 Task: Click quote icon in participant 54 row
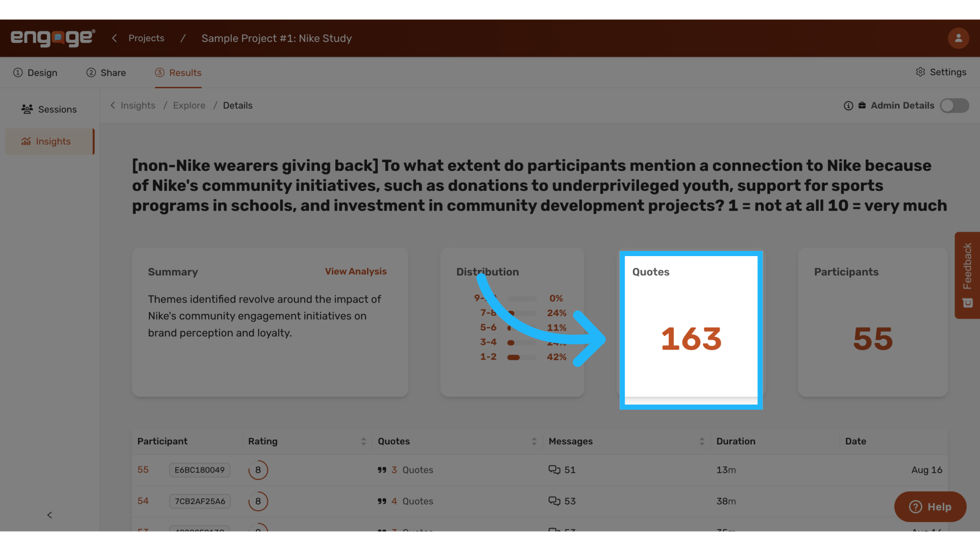382,502
